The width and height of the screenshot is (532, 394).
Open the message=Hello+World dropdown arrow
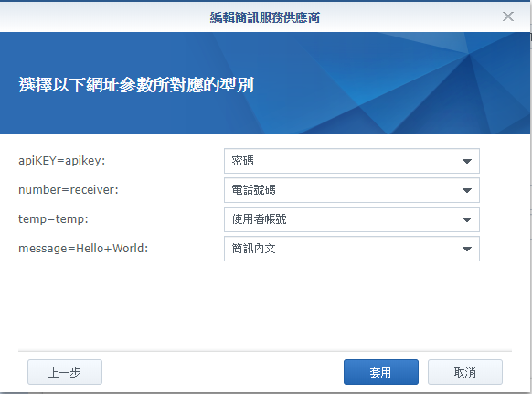[467, 249]
